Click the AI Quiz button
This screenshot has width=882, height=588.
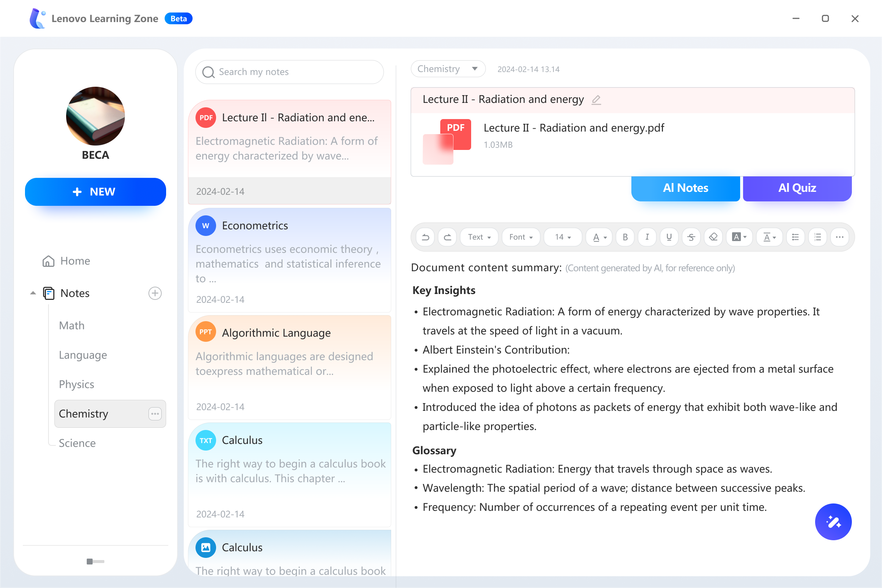pos(797,188)
